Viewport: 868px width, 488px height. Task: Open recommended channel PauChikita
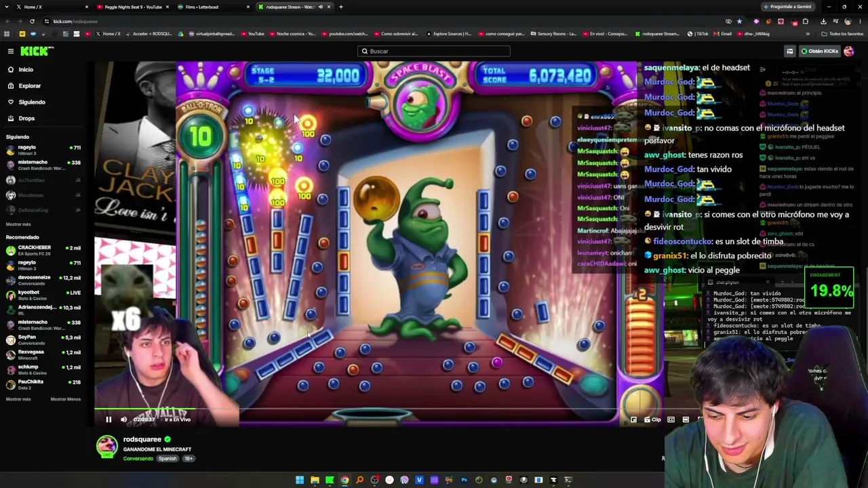point(43,384)
